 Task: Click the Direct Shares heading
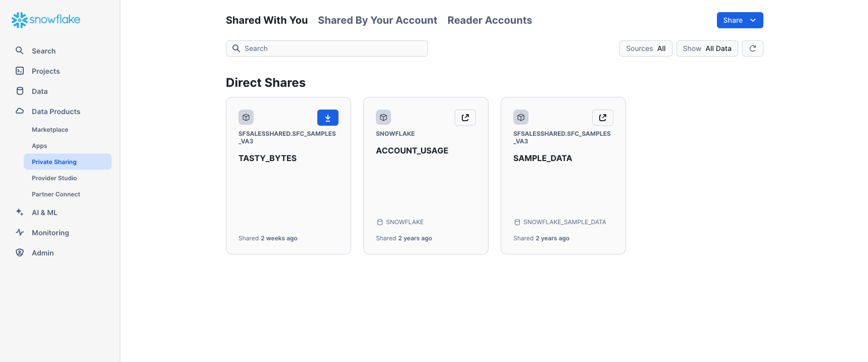pos(266,82)
